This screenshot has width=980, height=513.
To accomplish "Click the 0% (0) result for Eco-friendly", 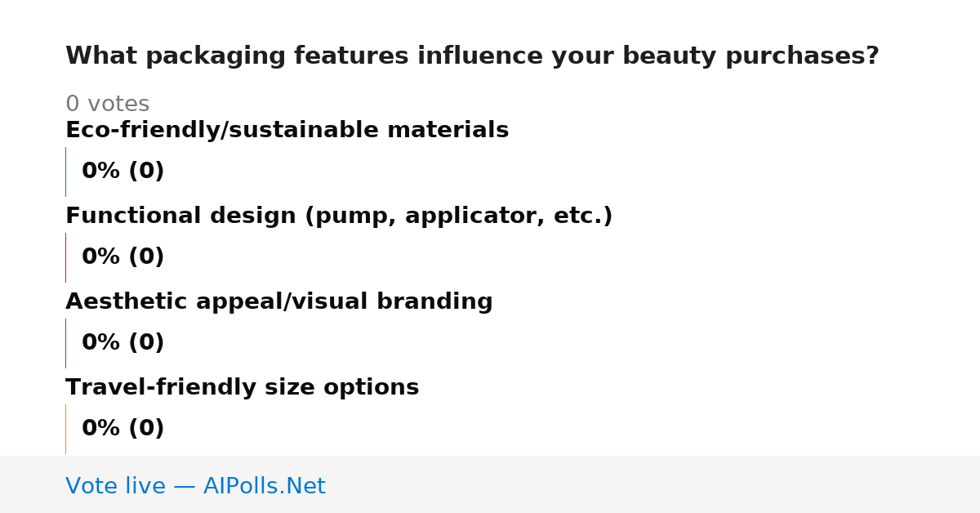I will 122,172.
